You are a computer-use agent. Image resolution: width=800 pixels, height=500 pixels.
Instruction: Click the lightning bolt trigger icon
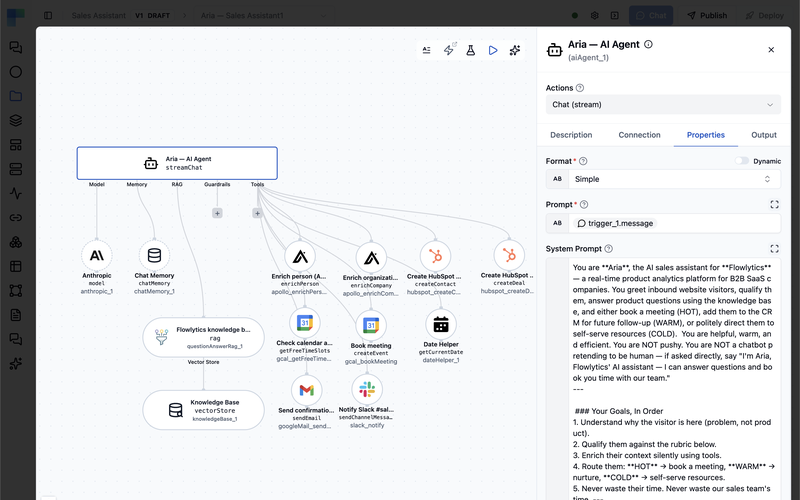448,50
